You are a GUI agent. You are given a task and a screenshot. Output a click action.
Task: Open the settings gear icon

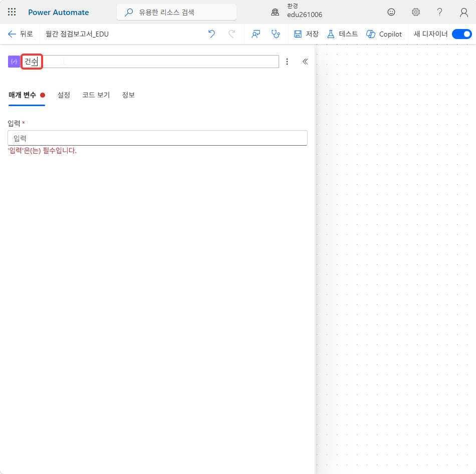click(x=415, y=12)
